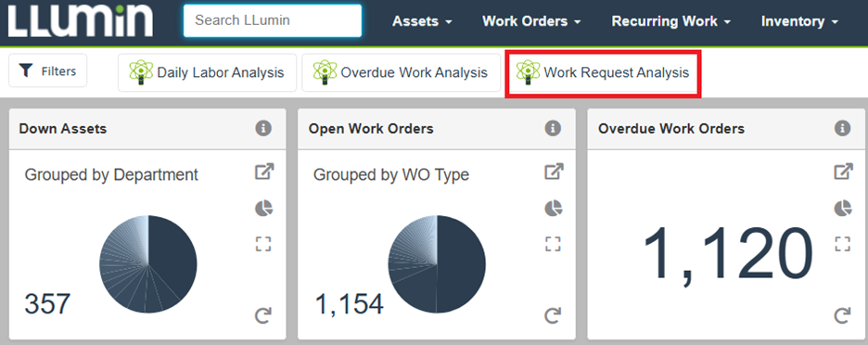The height and width of the screenshot is (345, 868).
Task: Click the 357 down assets total
Action: [47, 304]
